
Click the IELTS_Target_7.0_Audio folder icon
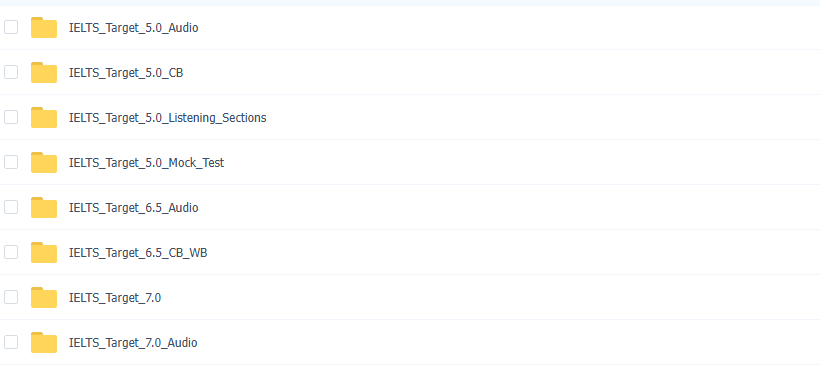tap(44, 342)
